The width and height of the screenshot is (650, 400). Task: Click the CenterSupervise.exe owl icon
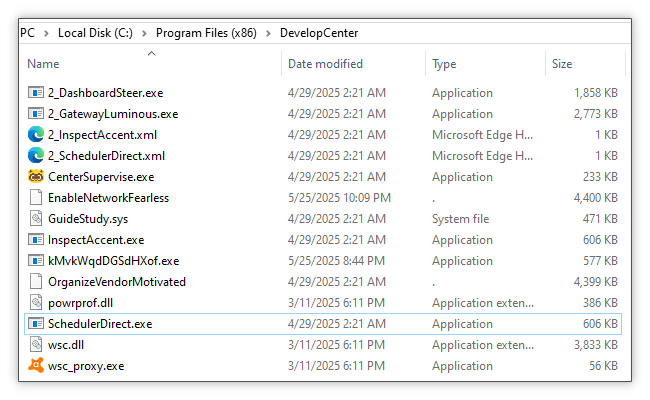click(36, 177)
